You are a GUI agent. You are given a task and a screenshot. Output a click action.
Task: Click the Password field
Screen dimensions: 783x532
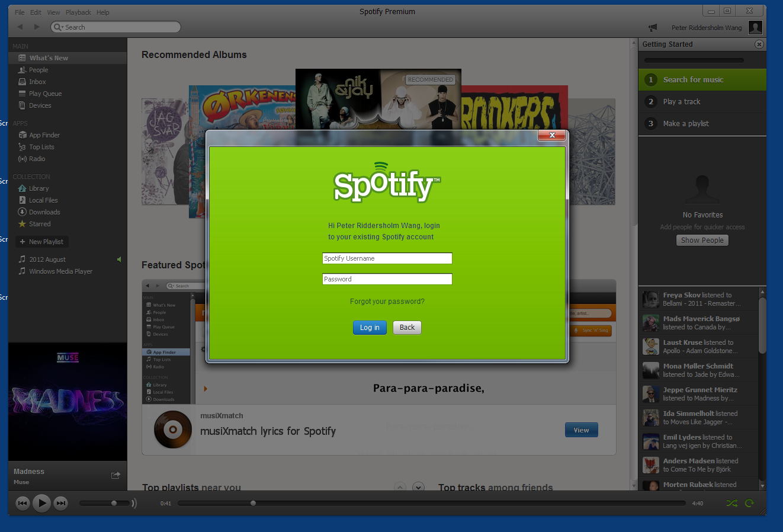click(387, 279)
